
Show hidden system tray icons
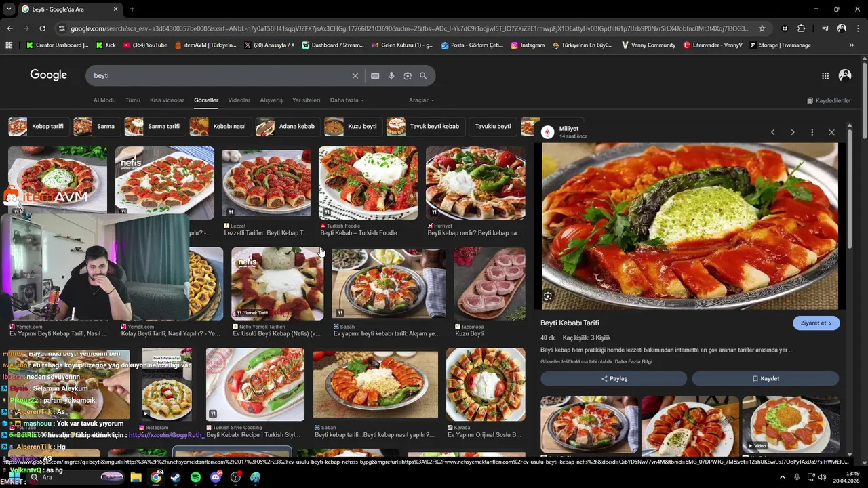click(783, 477)
